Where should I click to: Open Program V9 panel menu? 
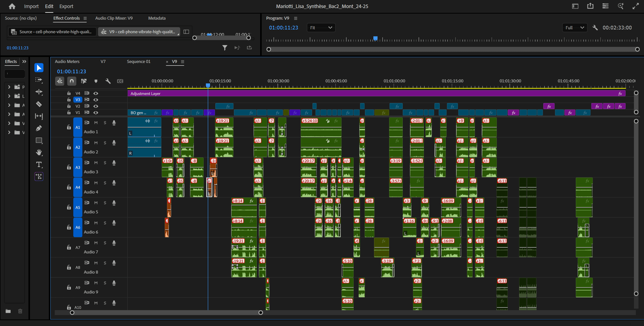click(x=296, y=18)
